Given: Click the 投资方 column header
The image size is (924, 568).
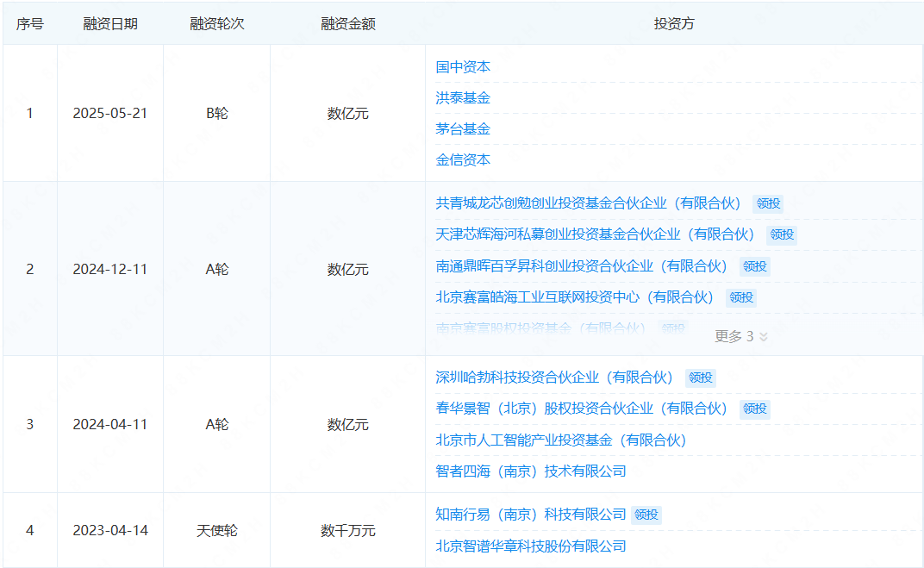Looking at the screenshot, I should [x=674, y=24].
